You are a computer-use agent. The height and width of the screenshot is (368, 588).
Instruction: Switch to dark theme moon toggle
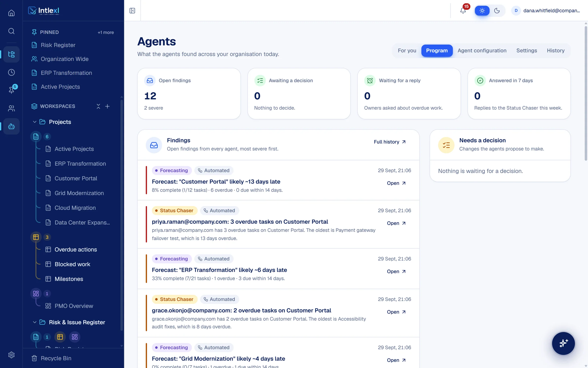[x=497, y=11]
